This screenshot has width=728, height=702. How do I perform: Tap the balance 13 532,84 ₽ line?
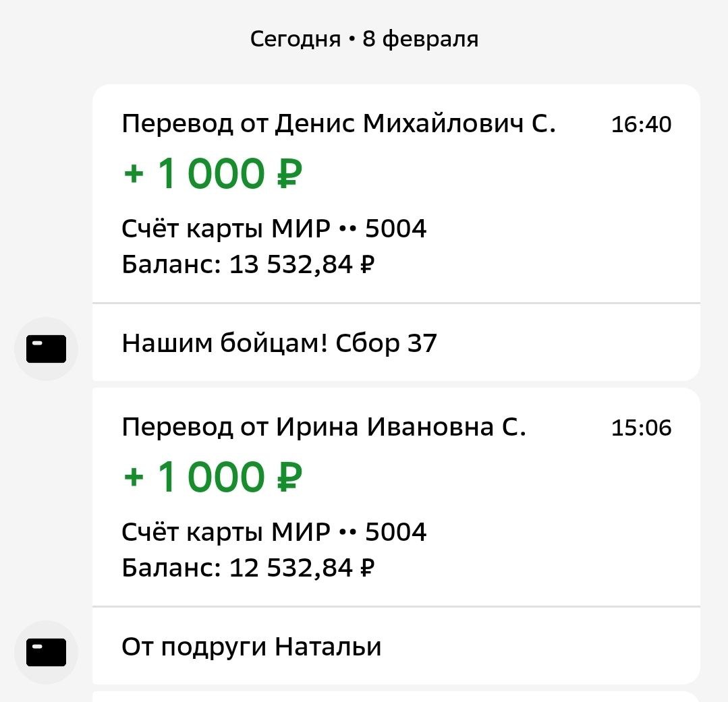pyautogui.click(x=248, y=264)
